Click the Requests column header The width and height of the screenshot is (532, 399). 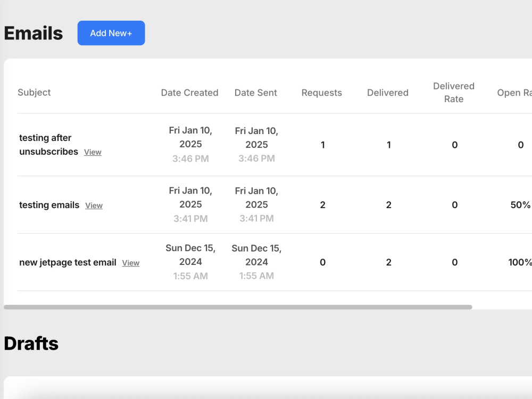(322, 93)
